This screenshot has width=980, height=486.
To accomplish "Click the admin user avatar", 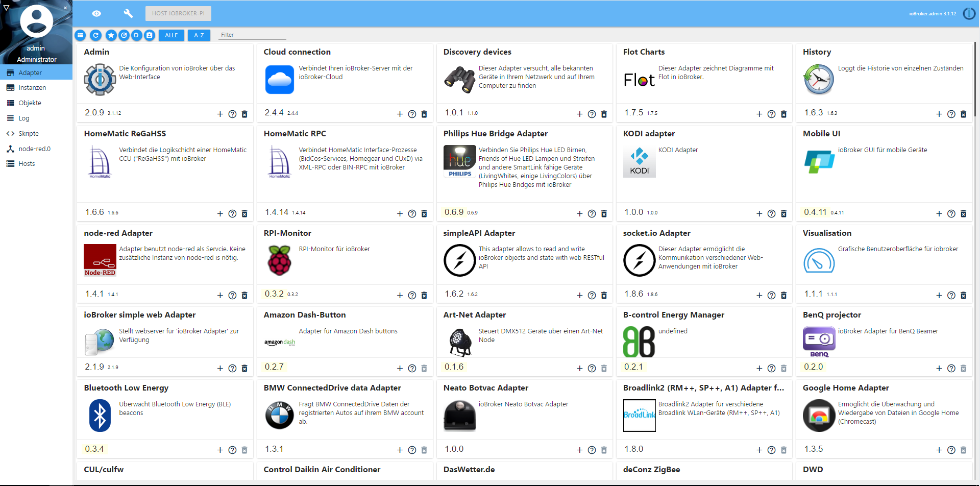I will coord(36,21).
